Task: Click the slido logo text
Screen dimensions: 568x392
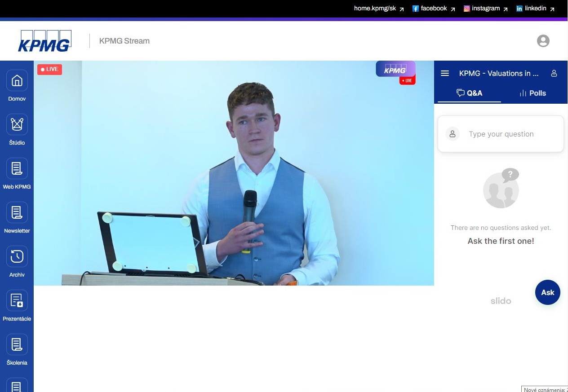Action: [501, 301]
